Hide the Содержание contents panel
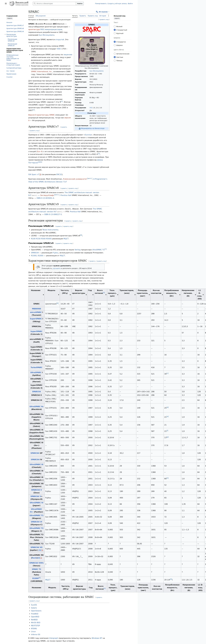The width and height of the screenshot is (206, 644). (10, 18)
